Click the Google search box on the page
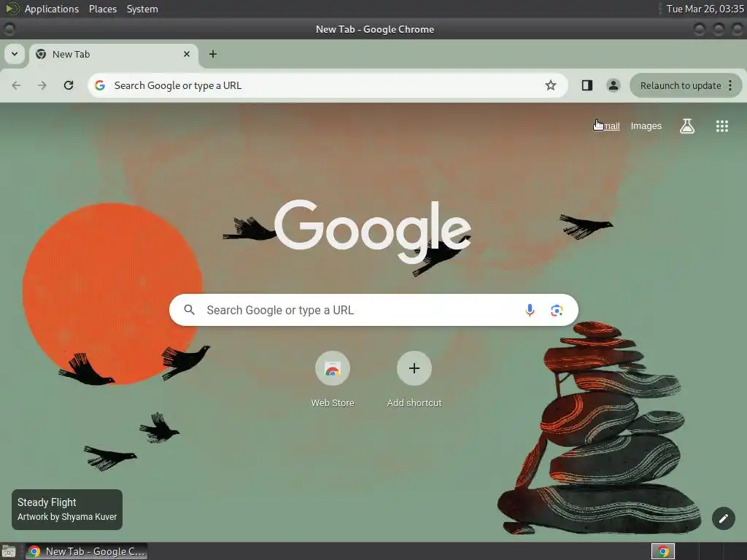747x560 pixels. coord(373,310)
